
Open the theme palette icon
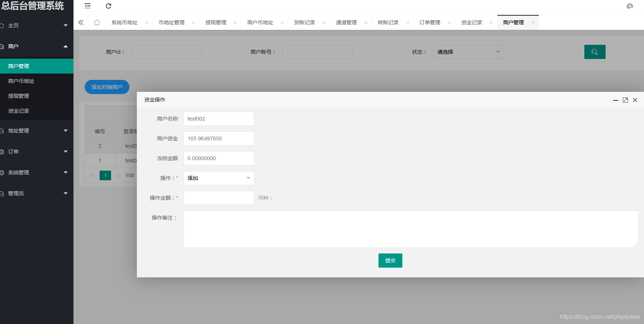630,6
